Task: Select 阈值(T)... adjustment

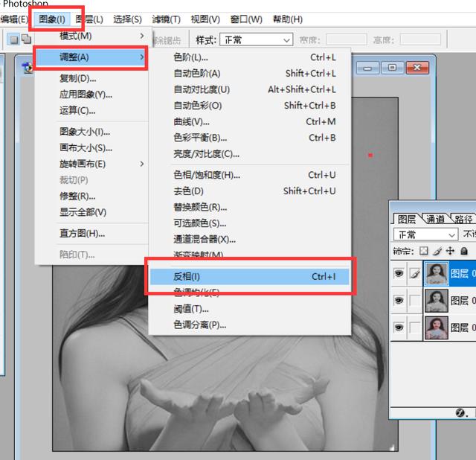Action: click(x=251, y=310)
